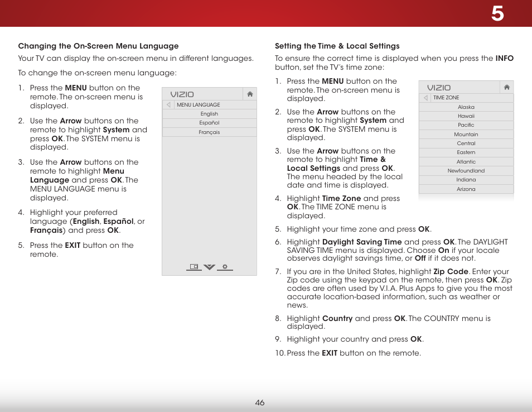Click chapter number 5 in red banner
This screenshot has width=532, height=412.
pyautogui.click(x=497, y=14)
